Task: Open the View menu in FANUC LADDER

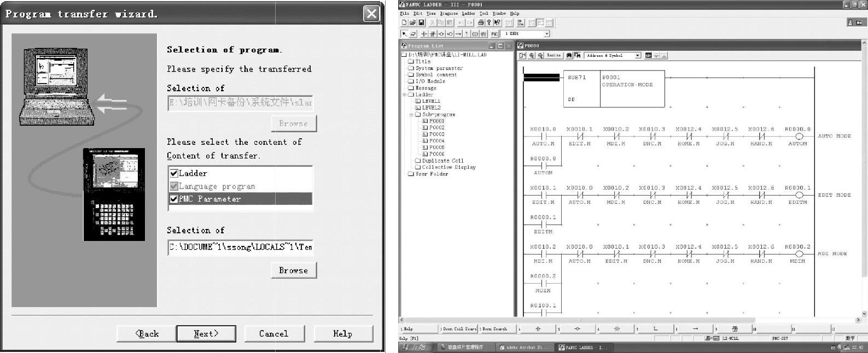Action: [431, 13]
